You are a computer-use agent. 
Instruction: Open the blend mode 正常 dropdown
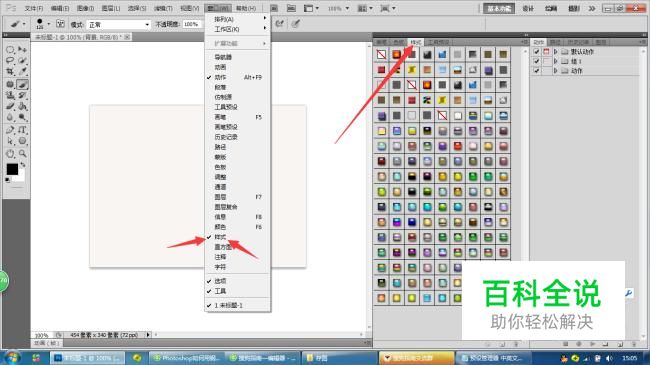pyautogui.click(x=118, y=24)
